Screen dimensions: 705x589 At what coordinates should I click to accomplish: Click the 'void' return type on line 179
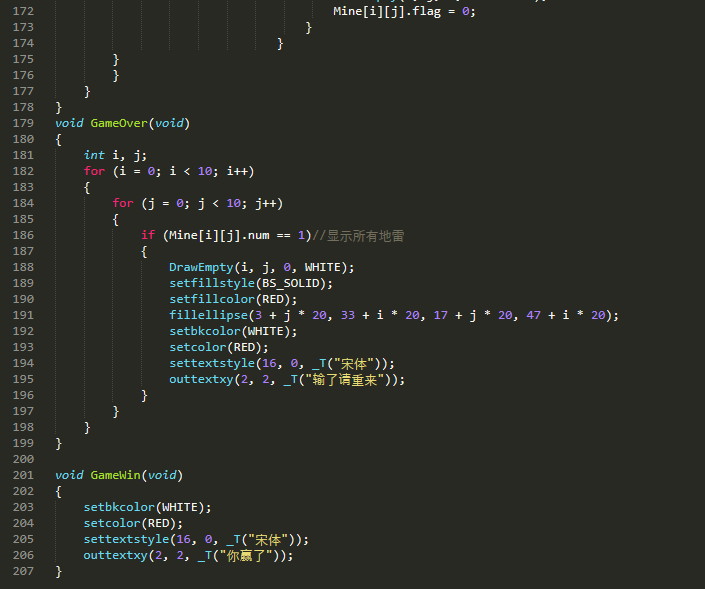(69, 123)
